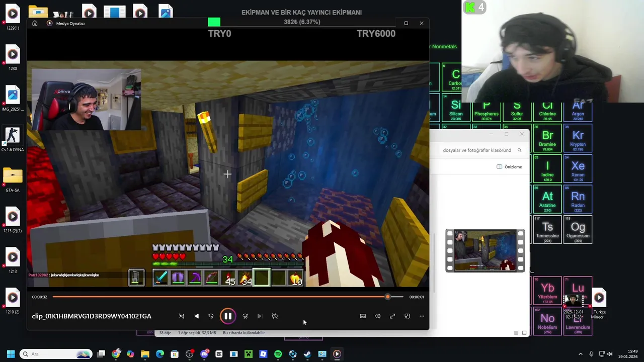
Task: Click status text 'Bu cihazda kullanılabilir'
Action: click(244, 333)
